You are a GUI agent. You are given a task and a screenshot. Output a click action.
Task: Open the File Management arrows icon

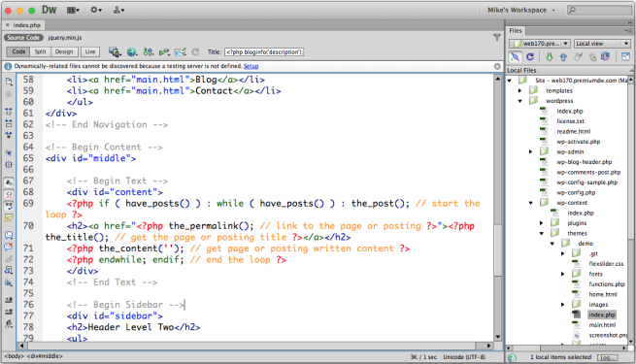(x=148, y=51)
